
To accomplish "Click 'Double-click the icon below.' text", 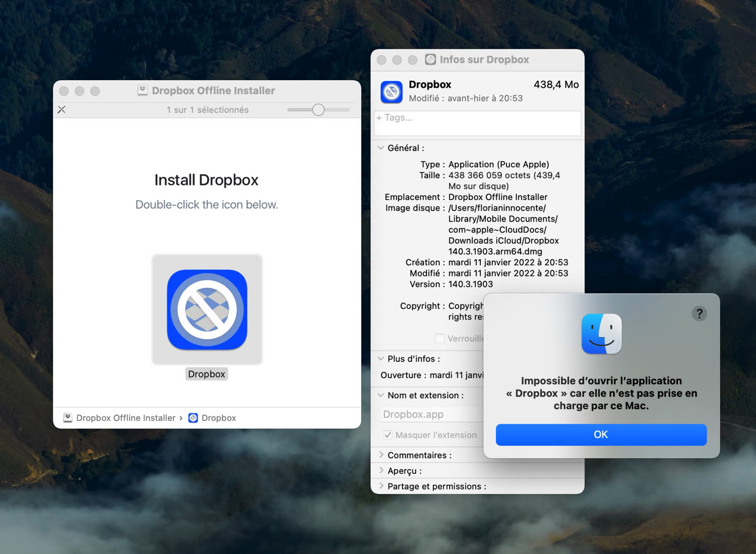I will pyautogui.click(x=206, y=205).
